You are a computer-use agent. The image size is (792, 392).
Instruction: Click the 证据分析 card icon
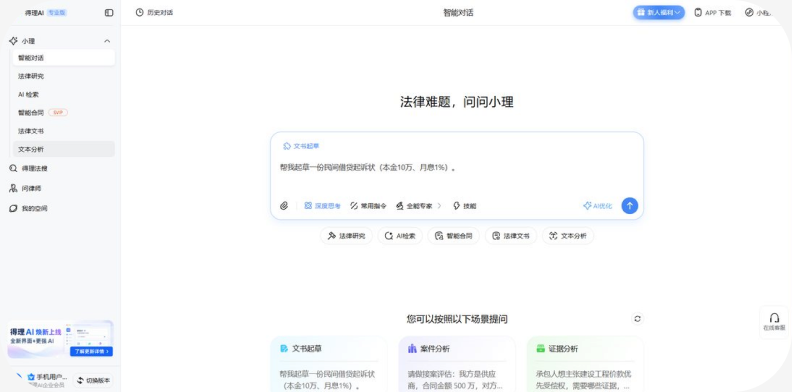tap(540, 349)
